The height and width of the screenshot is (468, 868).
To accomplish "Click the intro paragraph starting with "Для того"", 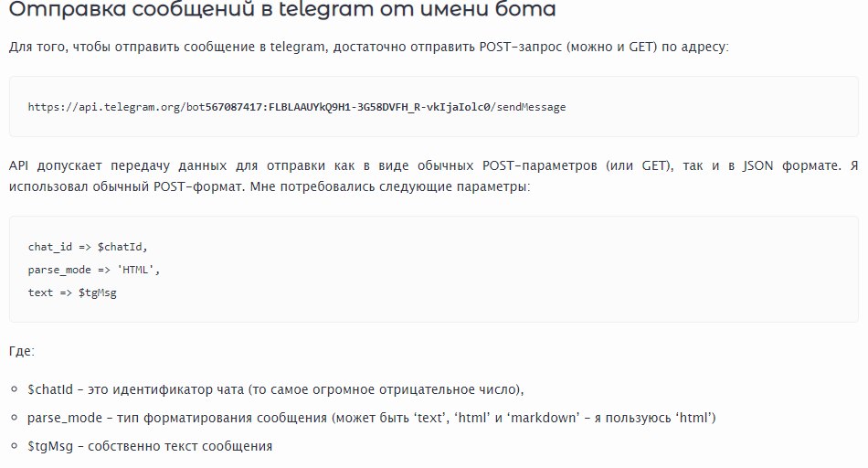I will pos(368,46).
